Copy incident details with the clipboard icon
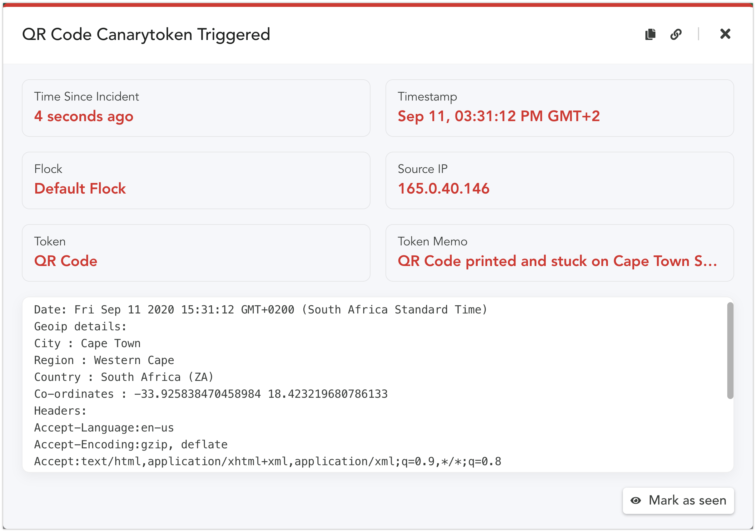The height and width of the screenshot is (532, 756). [x=650, y=34]
